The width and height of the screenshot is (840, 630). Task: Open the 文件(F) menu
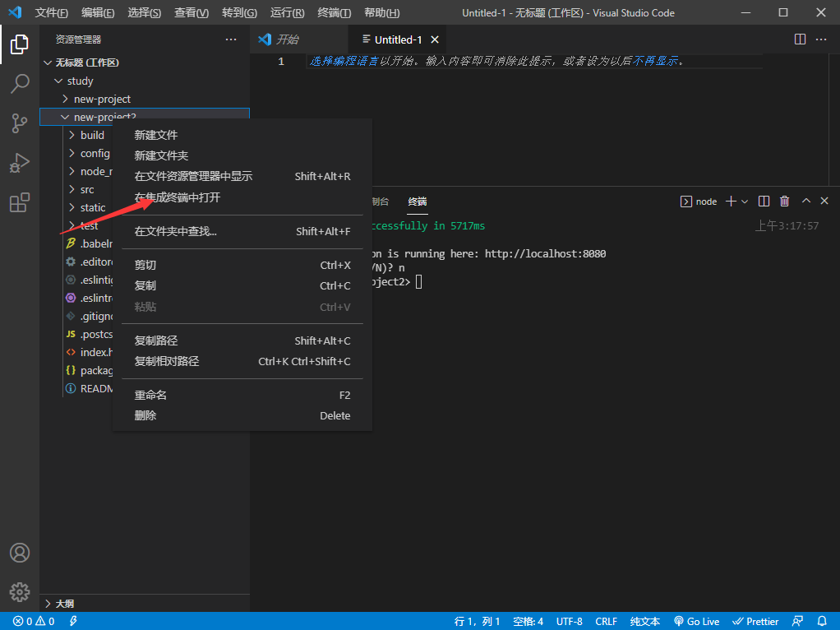tap(52, 13)
